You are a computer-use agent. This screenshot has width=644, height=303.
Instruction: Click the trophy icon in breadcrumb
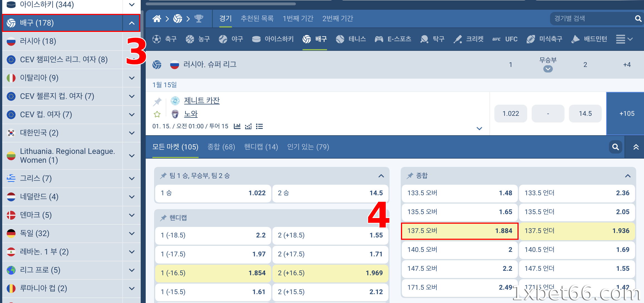199,19
